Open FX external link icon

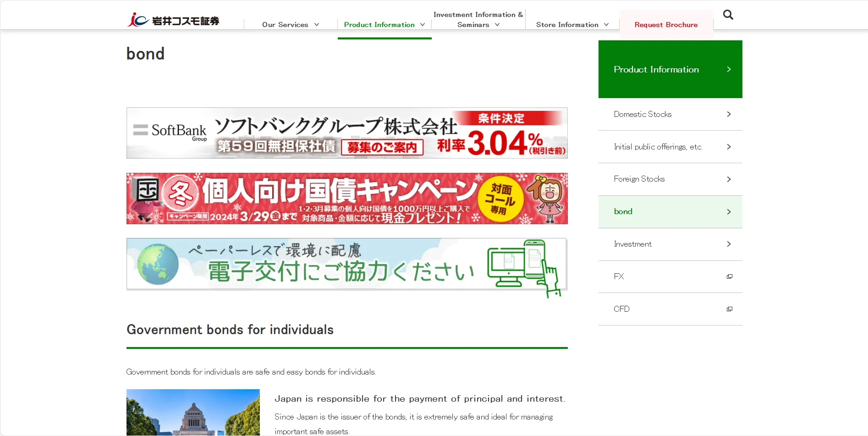[x=729, y=276]
